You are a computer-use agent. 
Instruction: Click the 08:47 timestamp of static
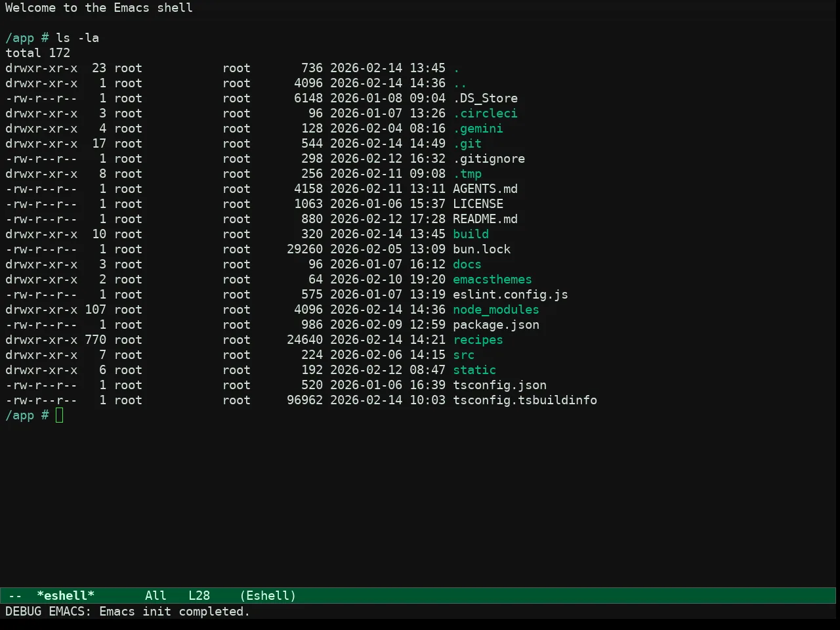(427, 370)
